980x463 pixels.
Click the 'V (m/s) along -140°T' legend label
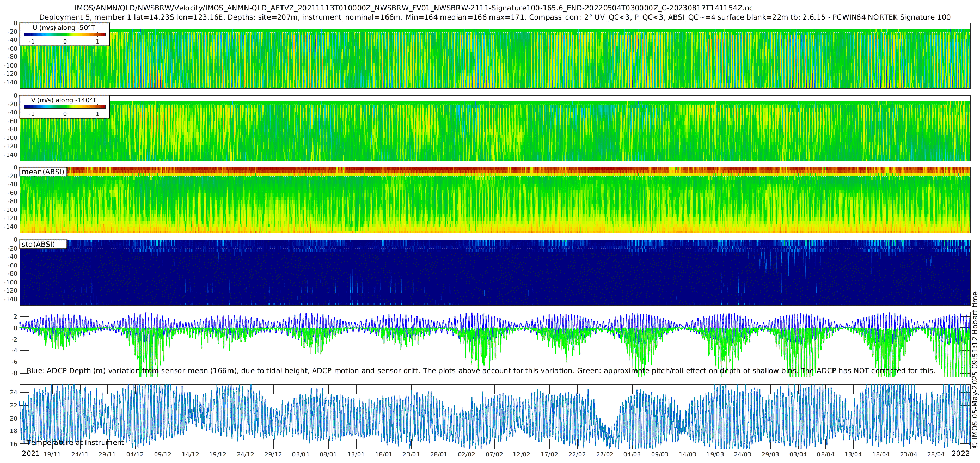click(64, 100)
